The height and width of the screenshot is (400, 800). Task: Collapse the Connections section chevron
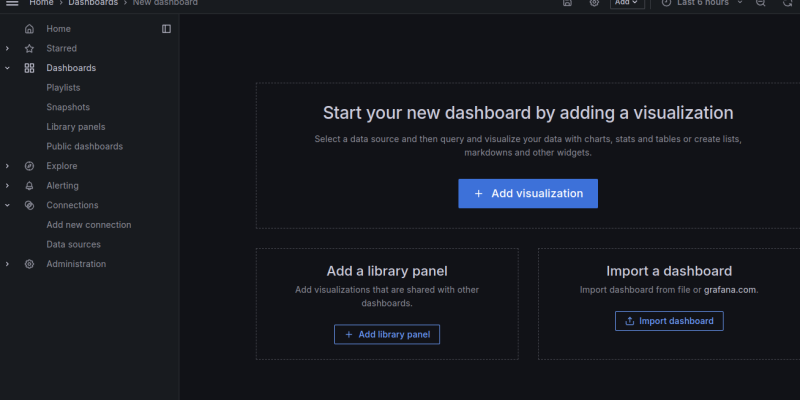coord(8,205)
